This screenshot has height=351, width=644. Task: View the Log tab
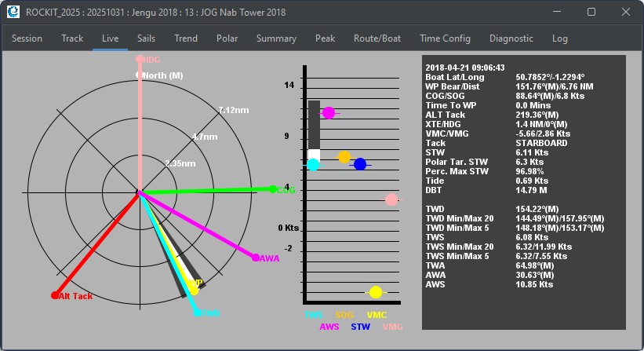pos(559,38)
